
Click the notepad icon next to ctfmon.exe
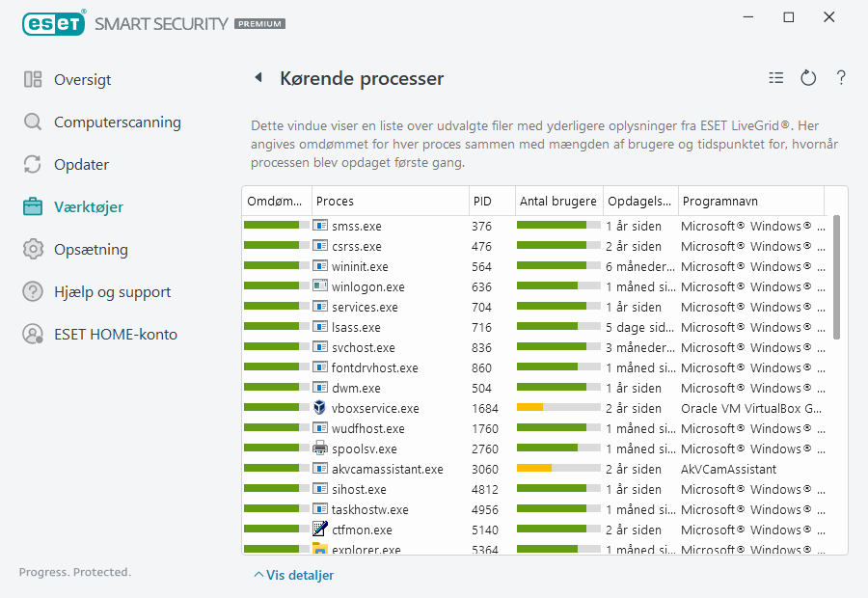click(x=320, y=529)
